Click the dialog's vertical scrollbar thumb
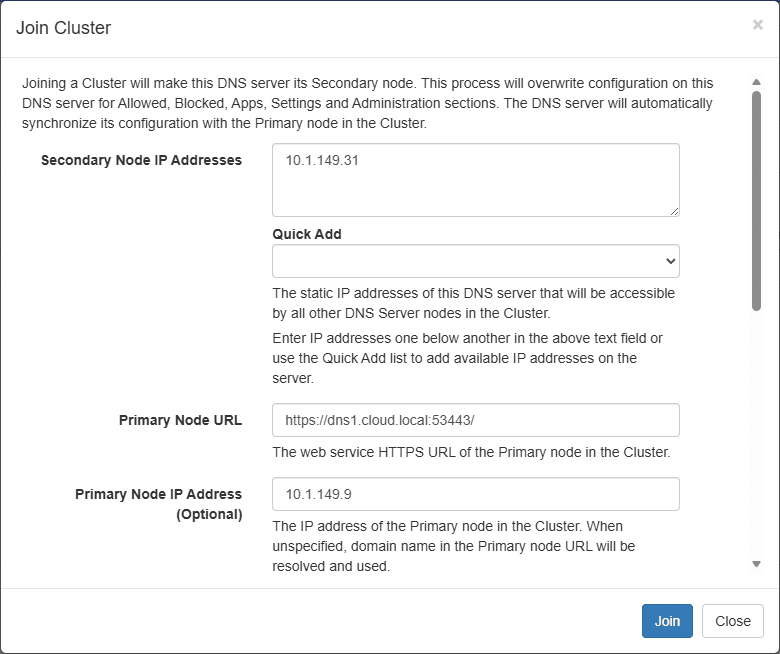The width and height of the screenshot is (780, 654). click(x=756, y=200)
